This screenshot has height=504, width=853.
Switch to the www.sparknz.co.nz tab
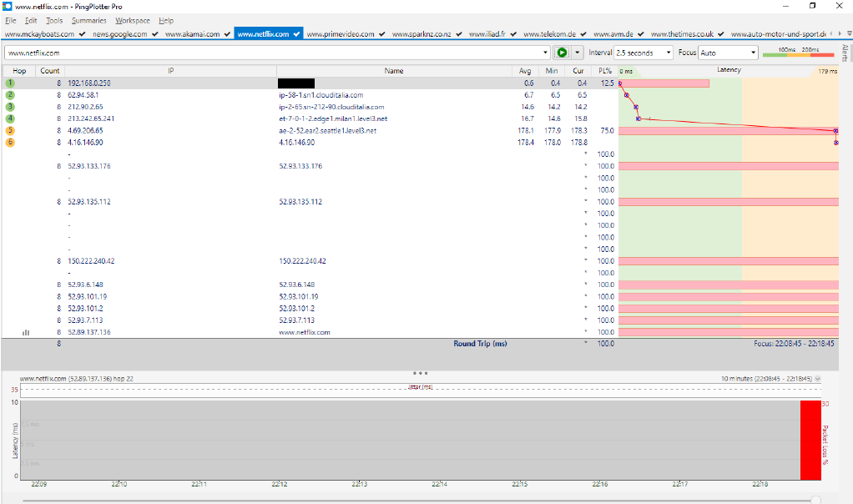421,33
